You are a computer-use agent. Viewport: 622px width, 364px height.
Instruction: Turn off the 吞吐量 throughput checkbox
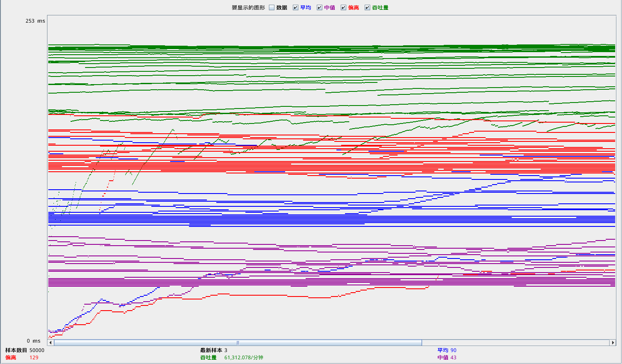coord(368,8)
